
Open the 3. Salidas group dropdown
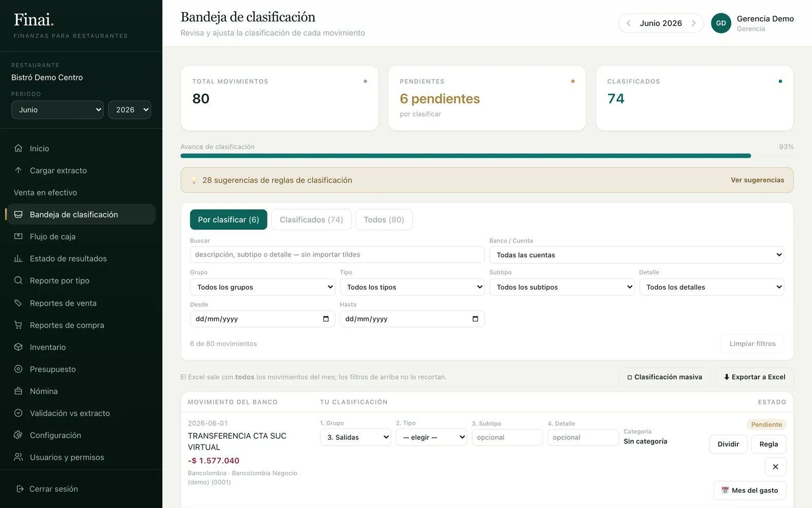(356, 437)
